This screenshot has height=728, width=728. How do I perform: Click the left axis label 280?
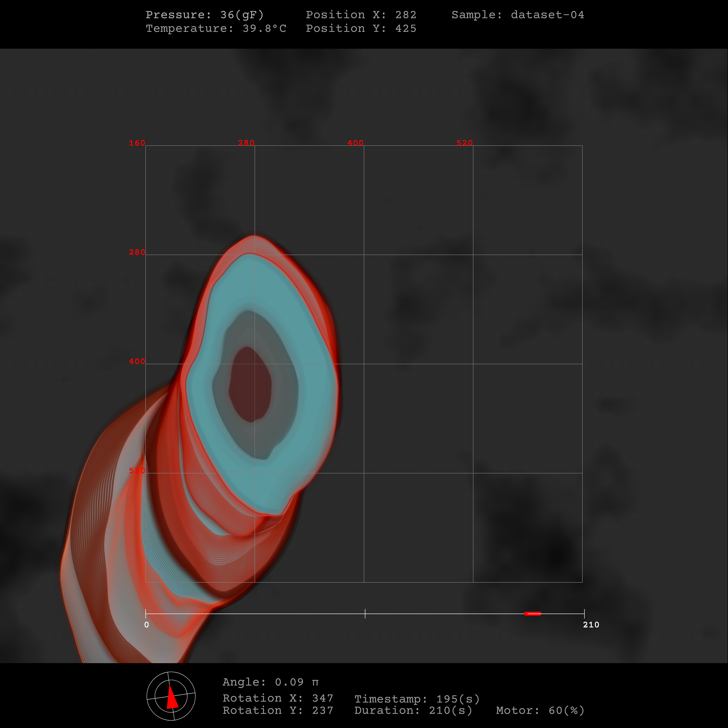tap(137, 252)
